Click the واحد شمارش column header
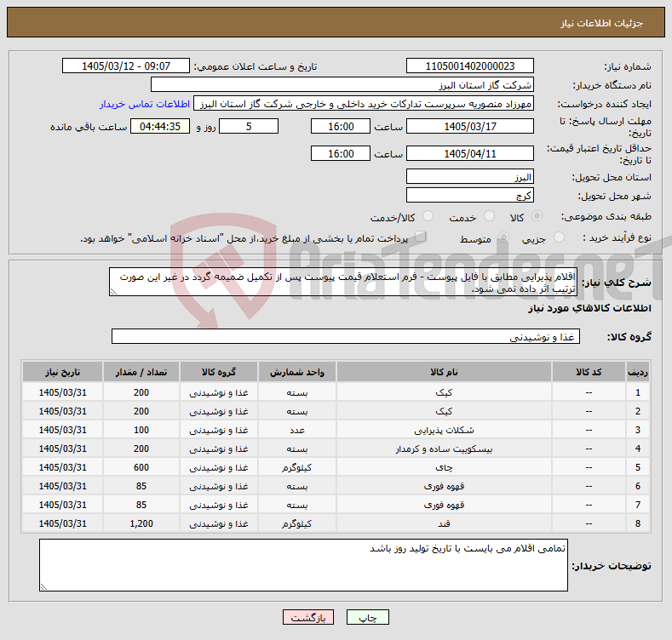The image size is (672, 640). point(297,372)
